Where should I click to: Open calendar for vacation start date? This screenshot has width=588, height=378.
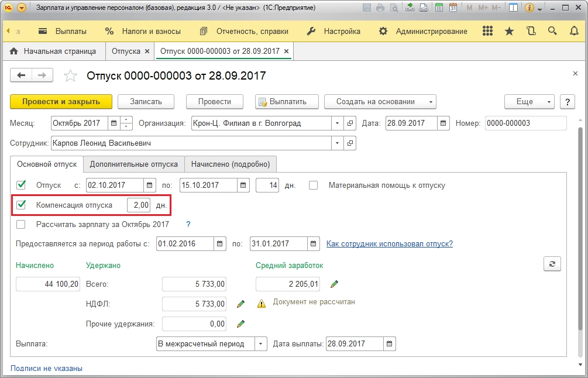149,185
